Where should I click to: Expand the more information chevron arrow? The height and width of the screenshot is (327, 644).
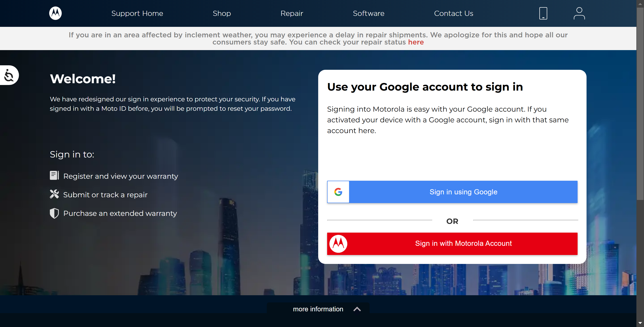(357, 309)
